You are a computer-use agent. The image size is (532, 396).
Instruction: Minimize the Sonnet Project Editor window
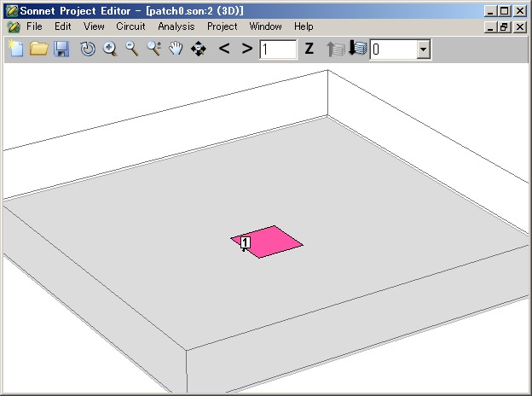tap(490, 11)
